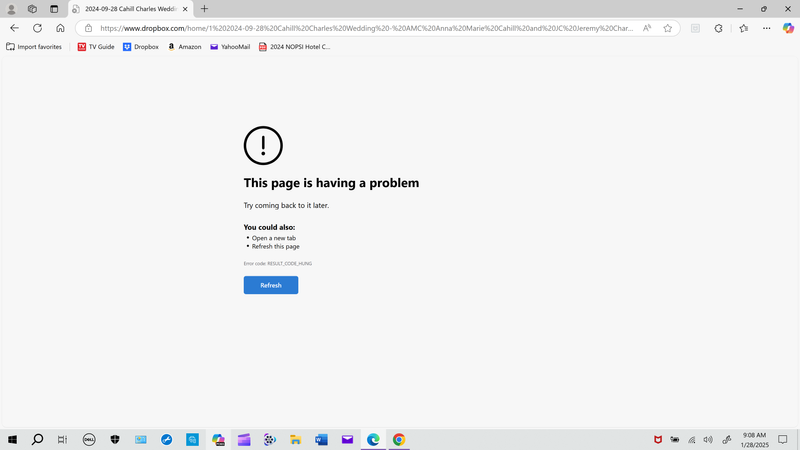Open the Windows Start menu
The height and width of the screenshot is (450, 800).
tap(12, 439)
